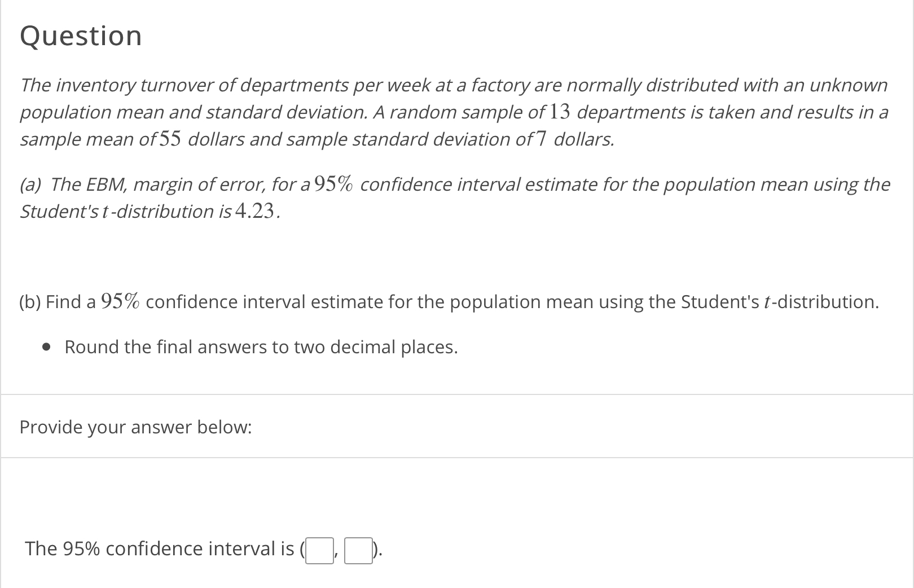The width and height of the screenshot is (914, 588).
Task: Click the "(b)" part label
Action: pos(30,302)
